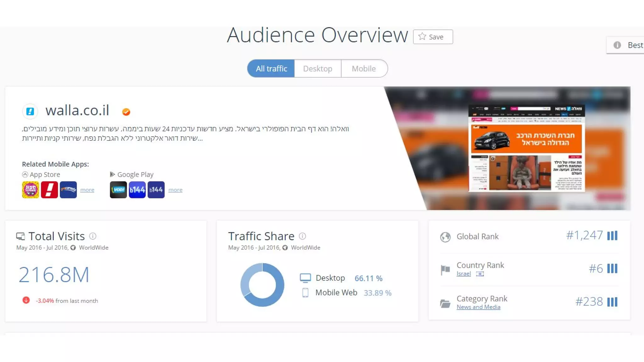The width and height of the screenshot is (644, 362).
Task: Open the first b144 Google Play app
Action: click(x=137, y=190)
